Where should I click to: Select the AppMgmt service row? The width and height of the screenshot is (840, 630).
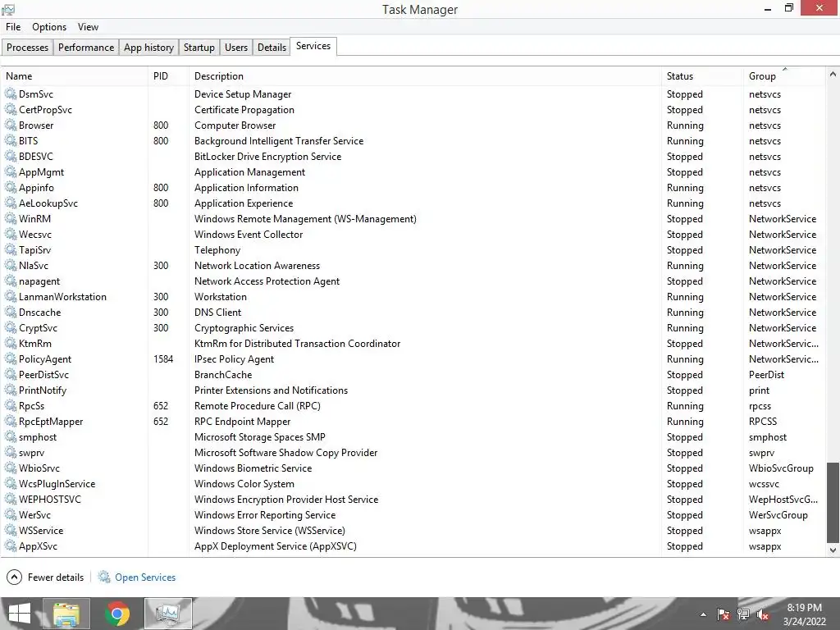pyautogui.click(x=413, y=172)
